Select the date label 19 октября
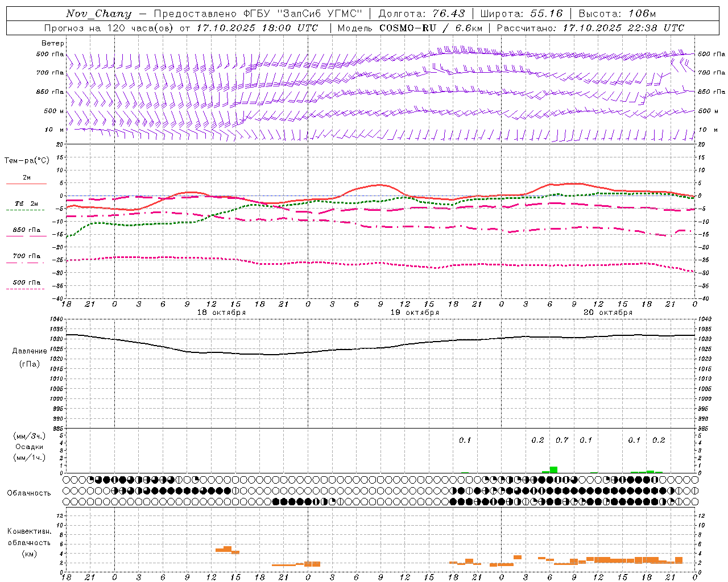Viewport: 728px width, 582px height. pos(415,313)
